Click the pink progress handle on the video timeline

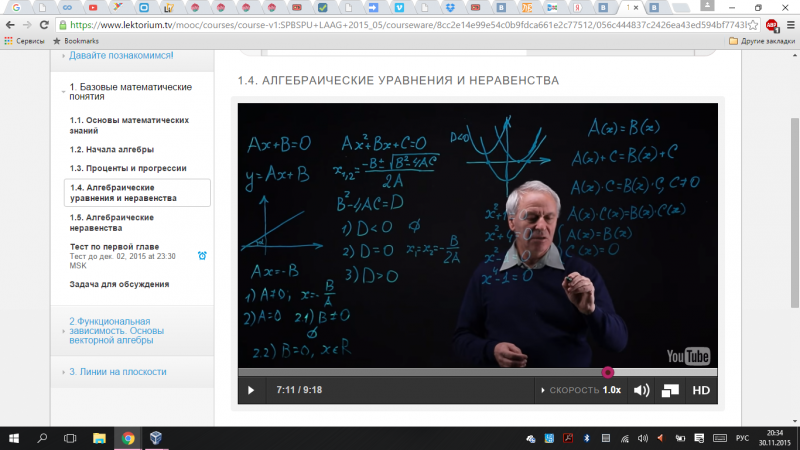(607, 372)
